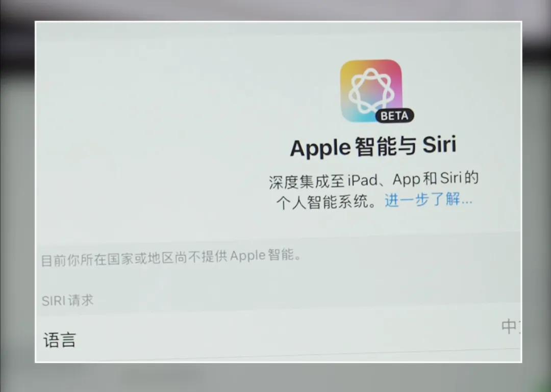The image size is (551, 392).
Task: Click the black BETA badge on the icon
Action: point(394,116)
